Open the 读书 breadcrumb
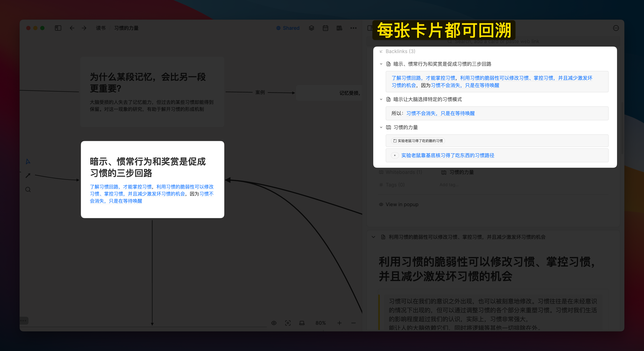Image resolution: width=644 pixels, height=351 pixels. point(101,28)
